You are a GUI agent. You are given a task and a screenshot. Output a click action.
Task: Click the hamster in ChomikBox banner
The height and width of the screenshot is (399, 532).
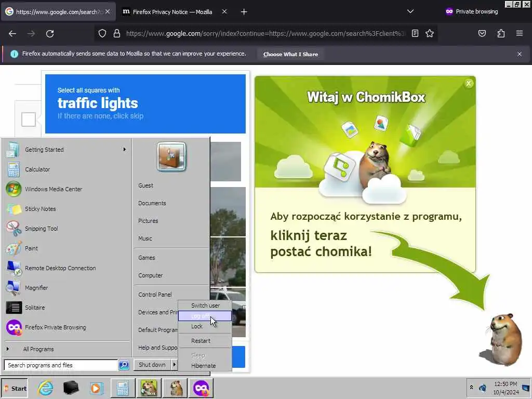click(x=375, y=165)
